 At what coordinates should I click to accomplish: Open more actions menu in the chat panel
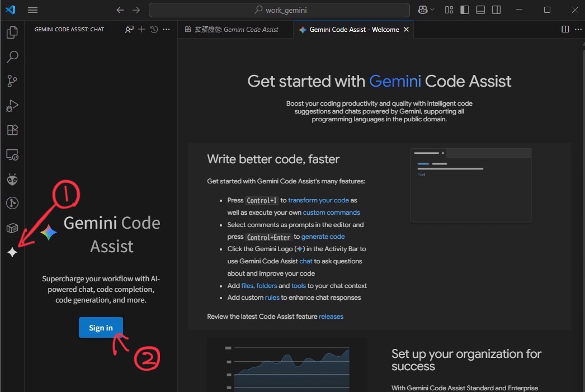[166, 29]
